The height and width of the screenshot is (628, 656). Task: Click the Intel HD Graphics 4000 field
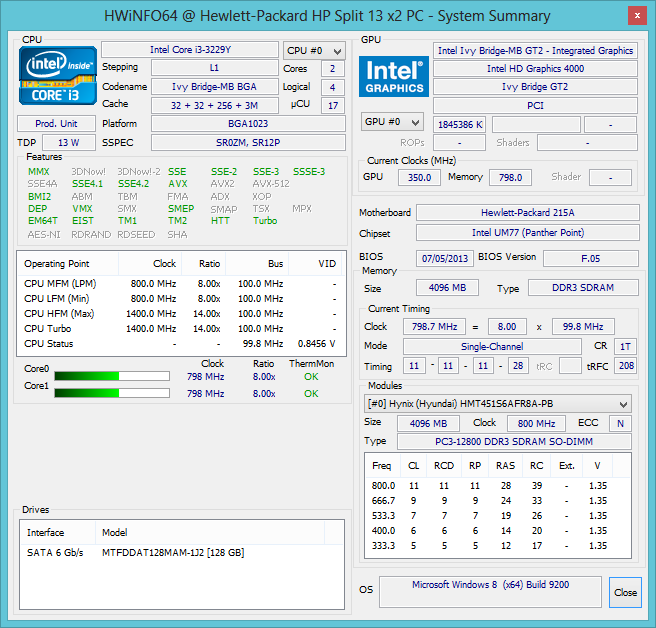536,69
